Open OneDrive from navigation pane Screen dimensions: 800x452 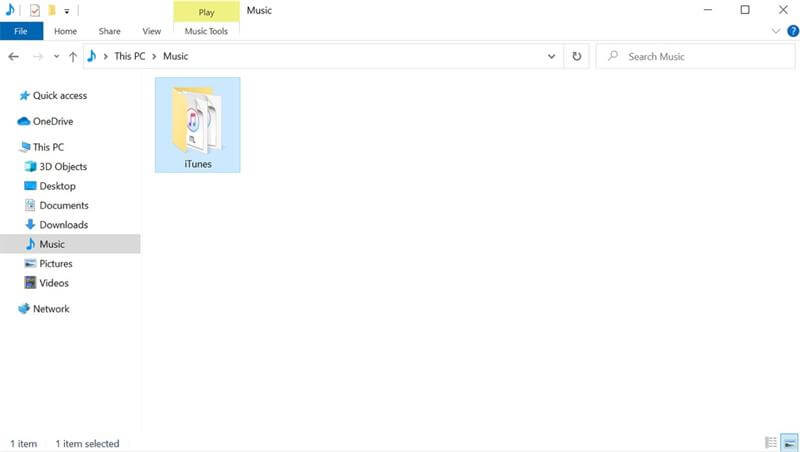tap(52, 121)
